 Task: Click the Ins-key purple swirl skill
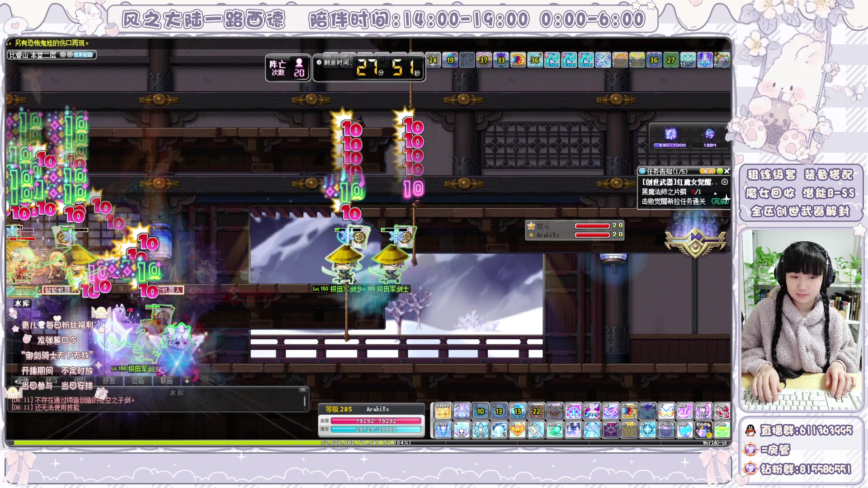684,411
